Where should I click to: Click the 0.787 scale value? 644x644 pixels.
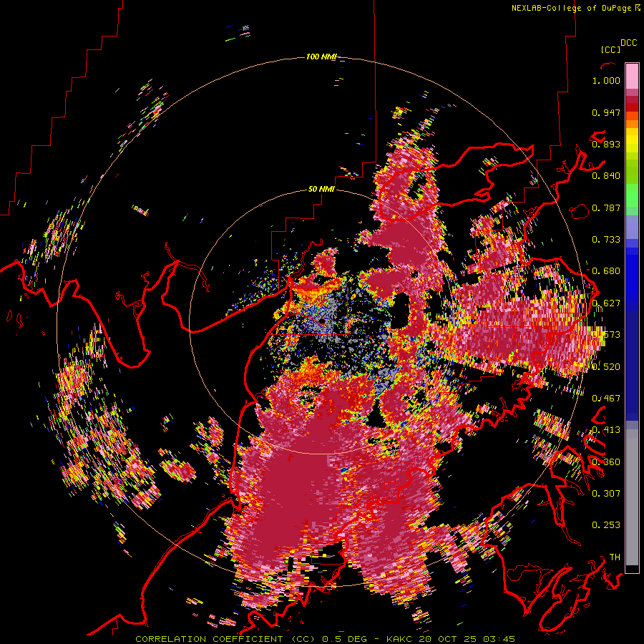[x=606, y=208]
